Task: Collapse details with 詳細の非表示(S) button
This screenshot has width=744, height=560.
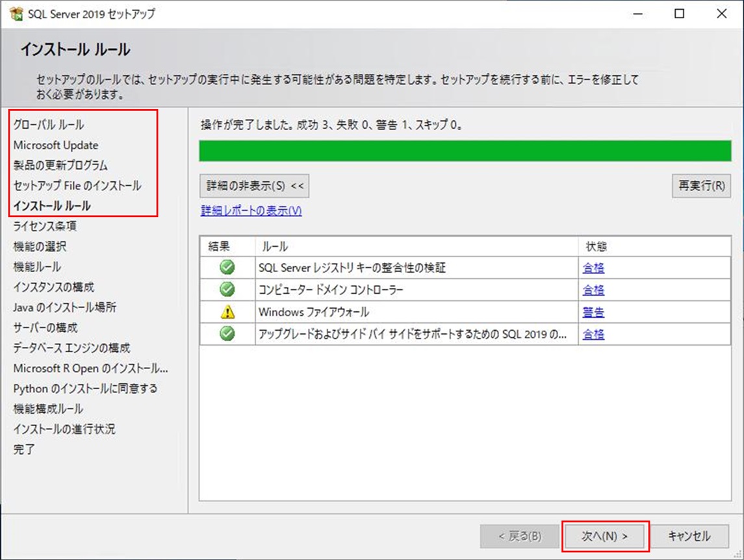Action: 255,186
